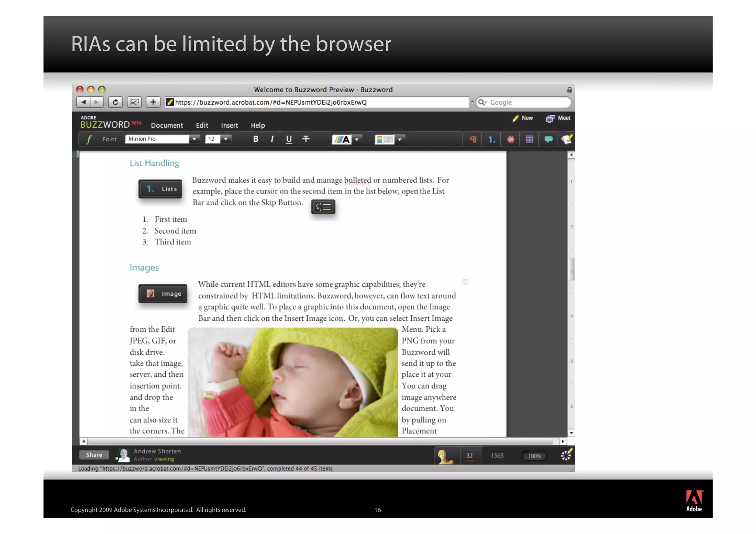Image resolution: width=756 pixels, height=534 pixels.
Task: Expand the text color dropdown arrow
Action: coord(357,139)
